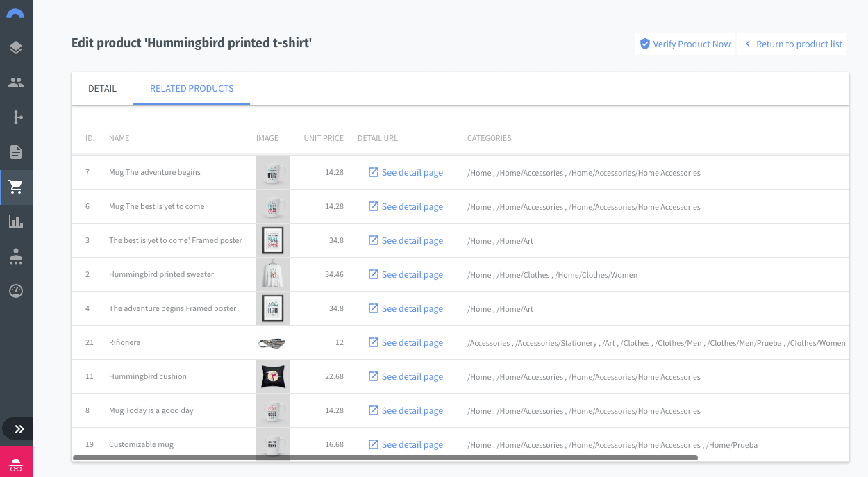The width and height of the screenshot is (868, 477).
Task: Open the branch/flow sidebar icon
Action: coord(16,117)
